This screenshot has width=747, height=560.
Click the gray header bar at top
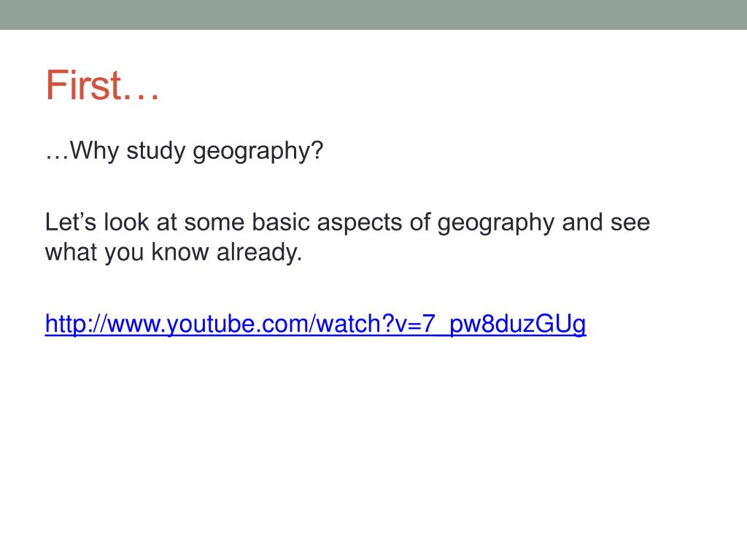(373, 15)
